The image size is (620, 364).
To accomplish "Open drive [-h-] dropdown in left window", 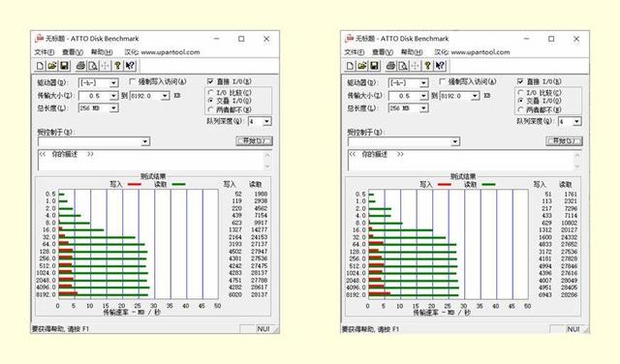I will tap(98, 82).
